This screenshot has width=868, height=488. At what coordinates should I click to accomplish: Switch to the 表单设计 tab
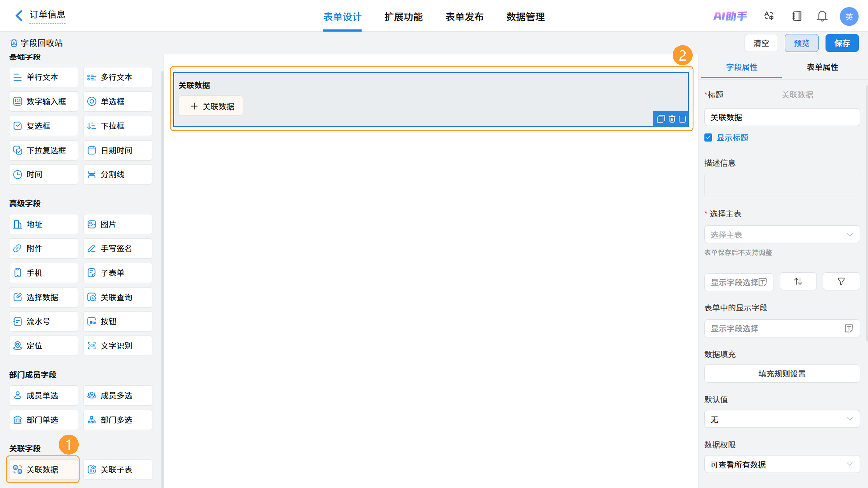pos(342,17)
